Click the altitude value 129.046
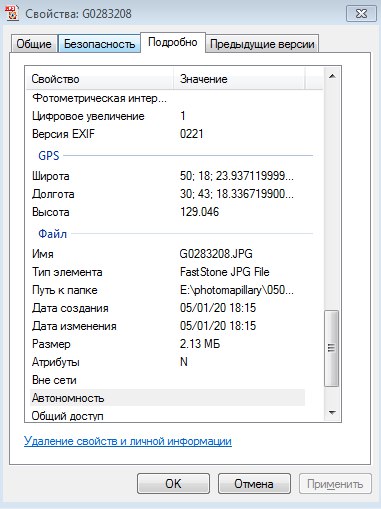Image resolution: width=381 pixels, height=509 pixels. 199,212
